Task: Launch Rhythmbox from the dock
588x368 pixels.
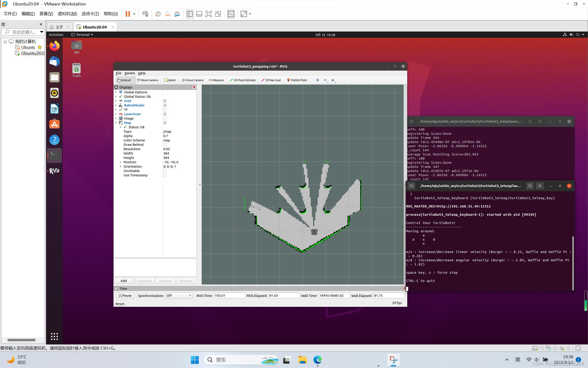Action: point(54,93)
